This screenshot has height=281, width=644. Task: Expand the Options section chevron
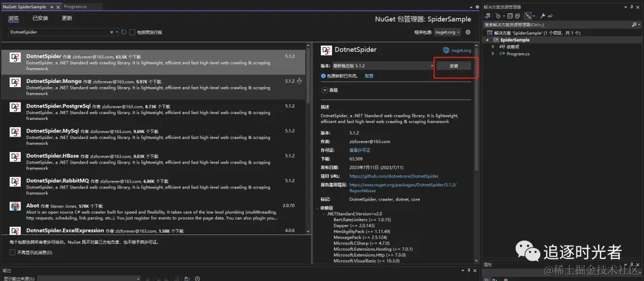pyautogui.click(x=325, y=90)
